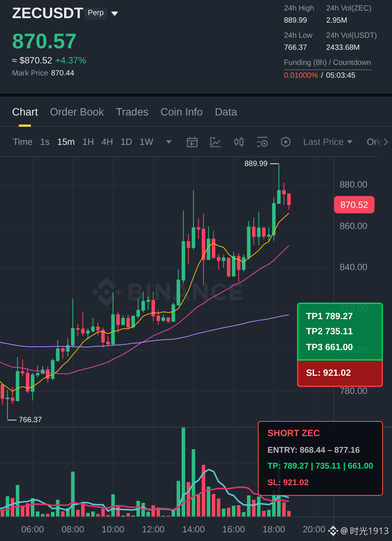Select the 15m interval

66,142
